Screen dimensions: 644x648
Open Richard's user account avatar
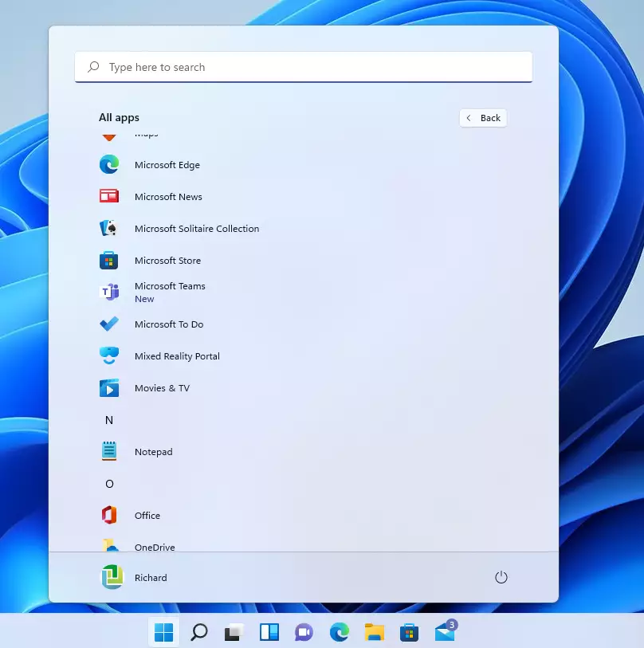point(112,577)
